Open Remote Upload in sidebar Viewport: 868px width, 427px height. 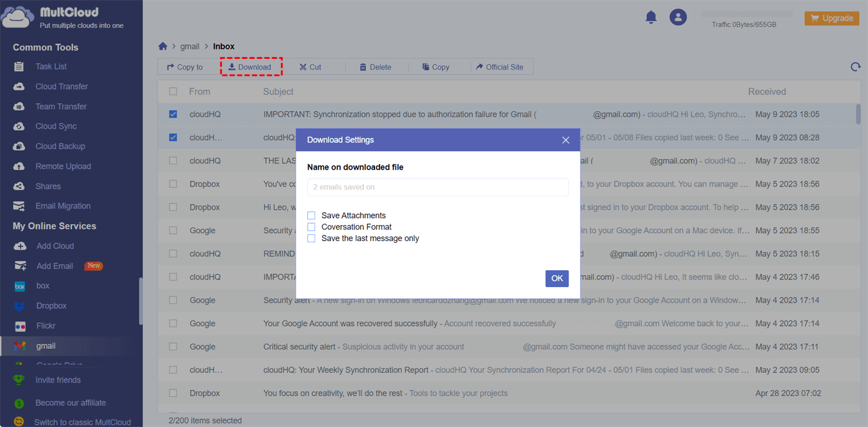point(63,166)
